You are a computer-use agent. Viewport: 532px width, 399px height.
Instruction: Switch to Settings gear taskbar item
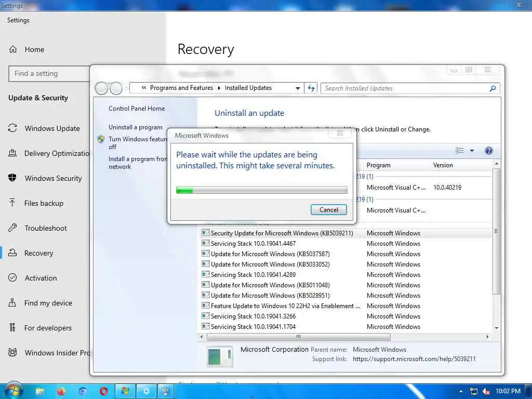(x=146, y=391)
